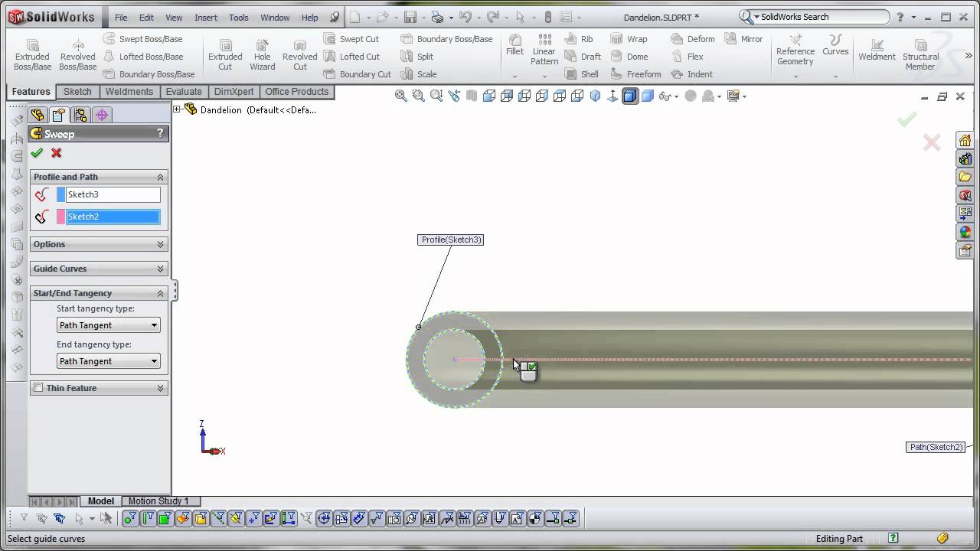980x551 pixels.
Task: Click the Structural Member tool
Action: [920, 55]
